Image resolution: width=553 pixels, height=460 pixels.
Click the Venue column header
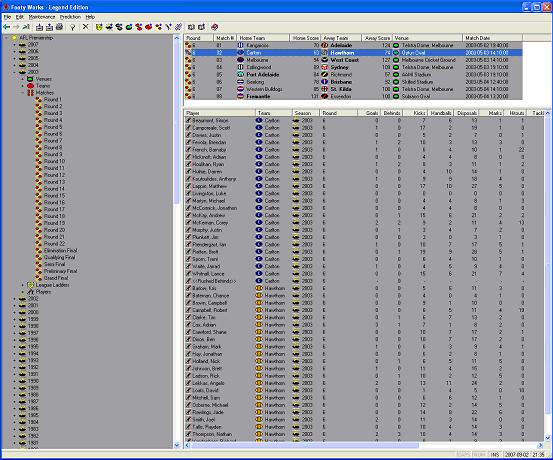427,38
